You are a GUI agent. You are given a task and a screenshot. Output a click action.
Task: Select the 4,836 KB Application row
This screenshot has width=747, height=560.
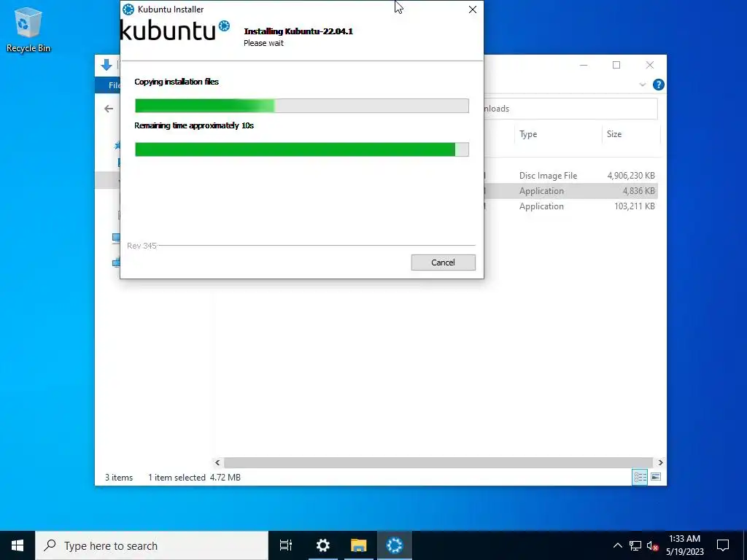coord(570,191)
